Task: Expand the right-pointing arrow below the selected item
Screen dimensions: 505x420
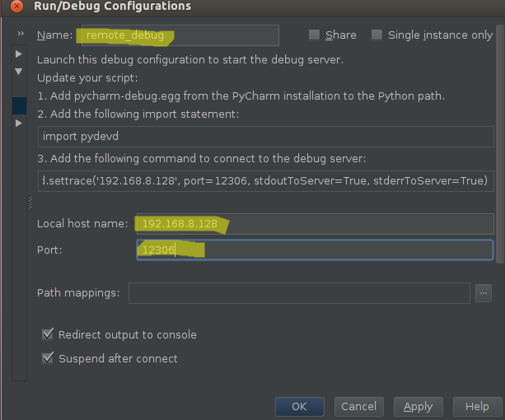Action: click(x=19, y=123)
